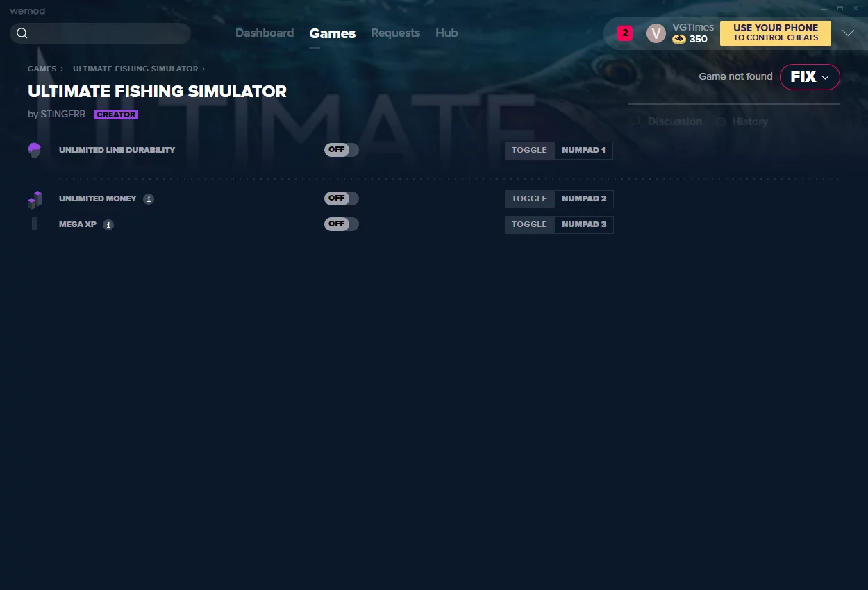Go to the Dashboard tab
This screenshot has width=868, height=590.
click(265, 33)
